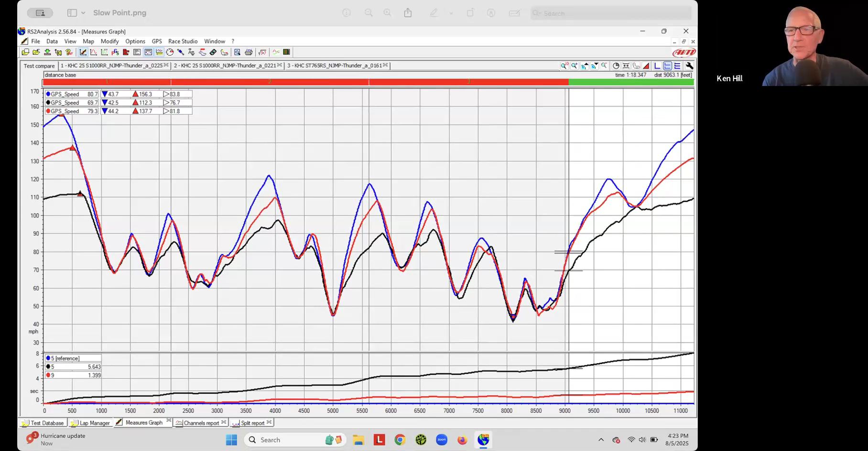The width and height of the screenshot is (868, 451).
Task: Click the red triangle icon in graph toolbar
Action: click(x=646, y=66)
